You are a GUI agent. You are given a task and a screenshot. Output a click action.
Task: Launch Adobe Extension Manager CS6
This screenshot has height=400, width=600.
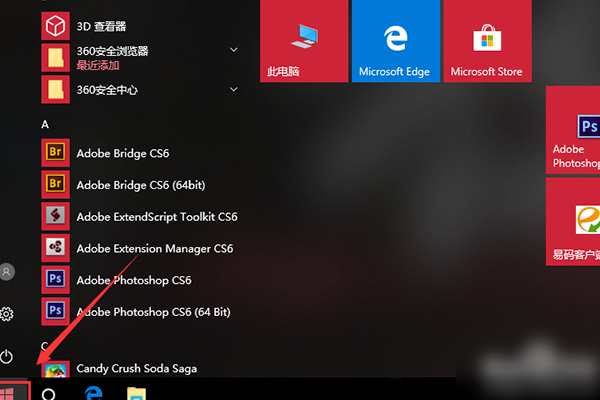coord(154,248)
